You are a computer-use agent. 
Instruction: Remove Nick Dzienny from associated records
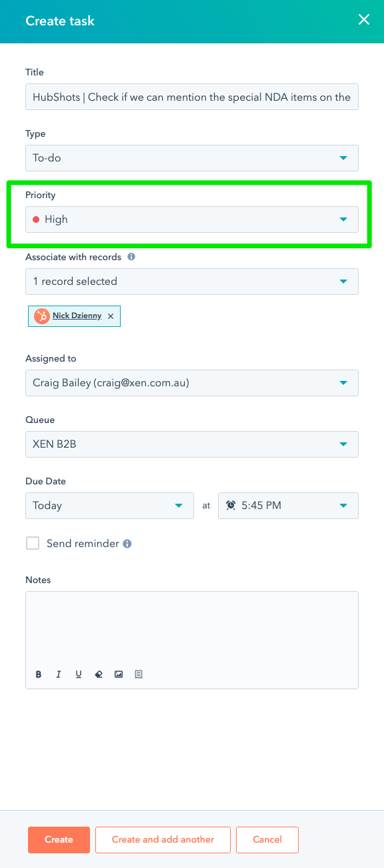point(111,316)
